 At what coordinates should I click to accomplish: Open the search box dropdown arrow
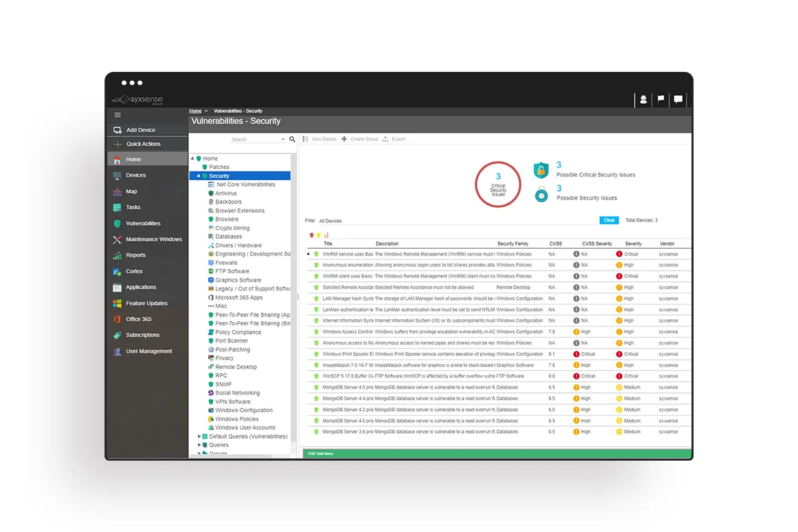(283, 140)
